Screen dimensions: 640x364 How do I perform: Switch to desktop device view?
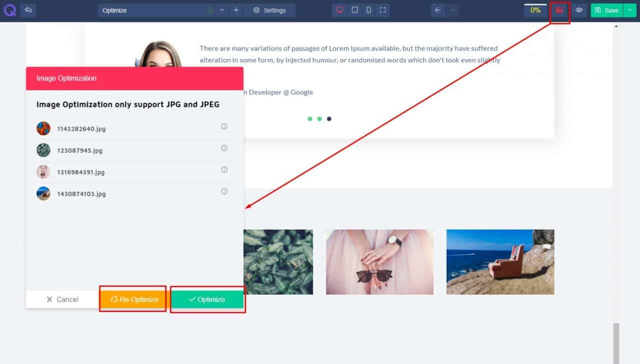(x=340, y=10)
